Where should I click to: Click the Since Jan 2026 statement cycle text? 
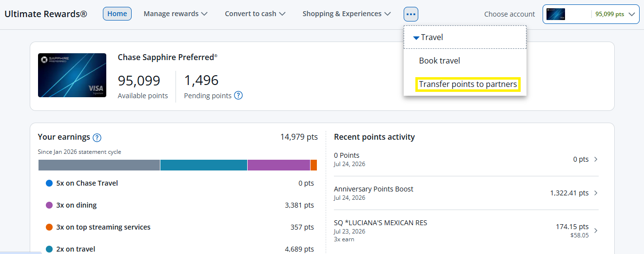tap(79, 152)
